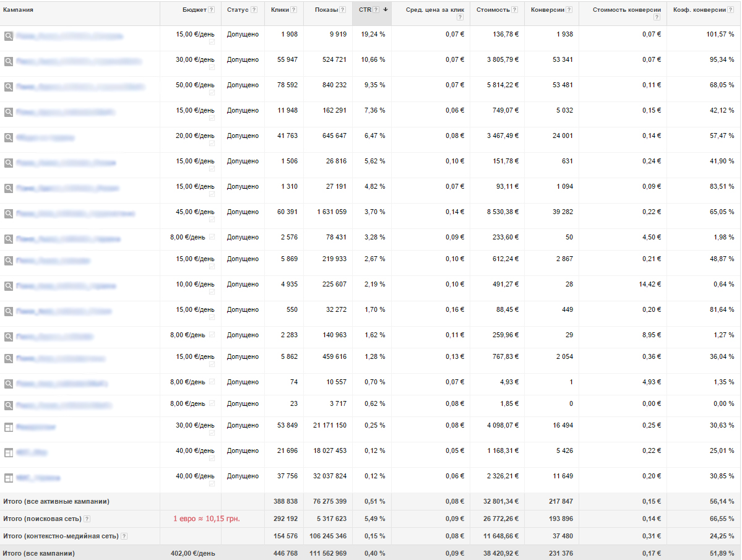Viewport: 742px width, 560px height.
Task: Open help icon next to CTR header
Action: coord(376,10)
